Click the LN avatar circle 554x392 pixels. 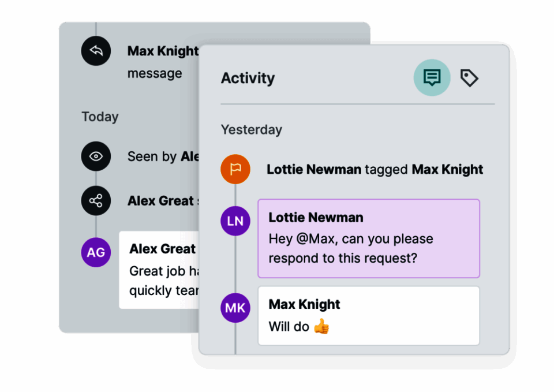point(235,221)
